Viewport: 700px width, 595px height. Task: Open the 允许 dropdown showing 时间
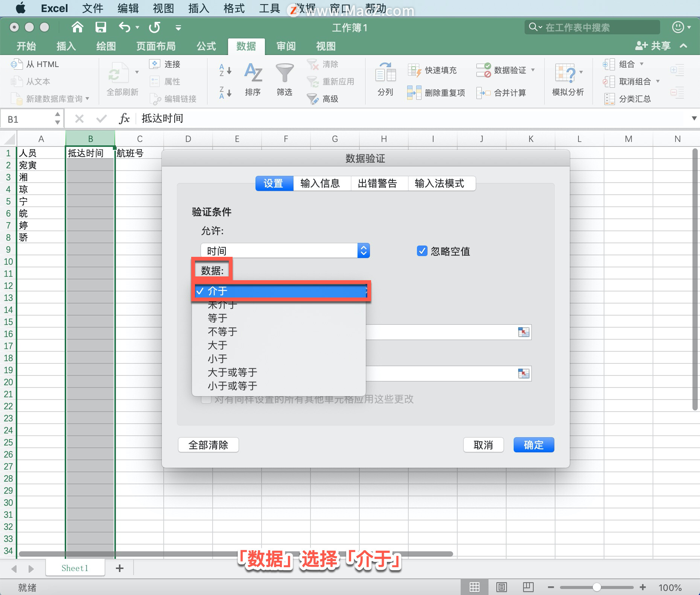tap(285, 251)
